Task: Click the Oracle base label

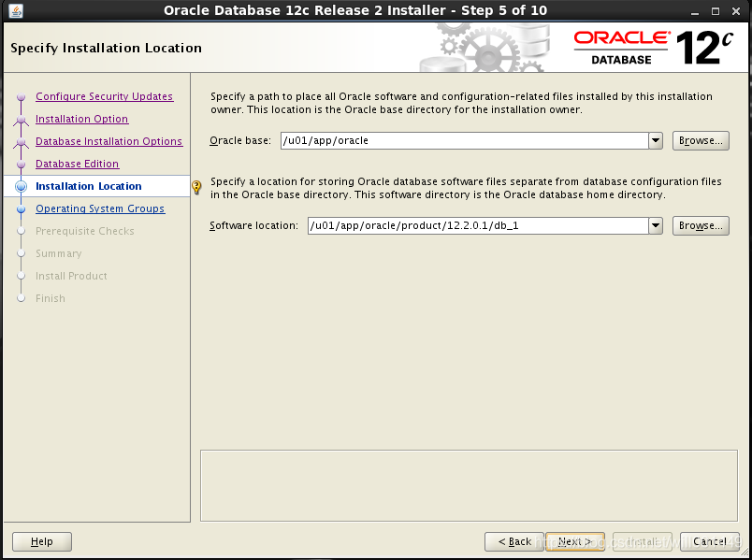Action: pos(240,140)
